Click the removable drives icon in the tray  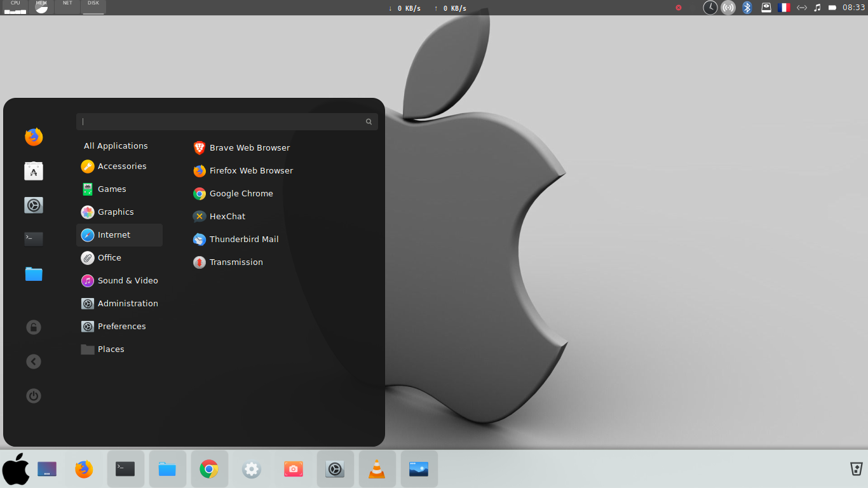coord(766,8)
